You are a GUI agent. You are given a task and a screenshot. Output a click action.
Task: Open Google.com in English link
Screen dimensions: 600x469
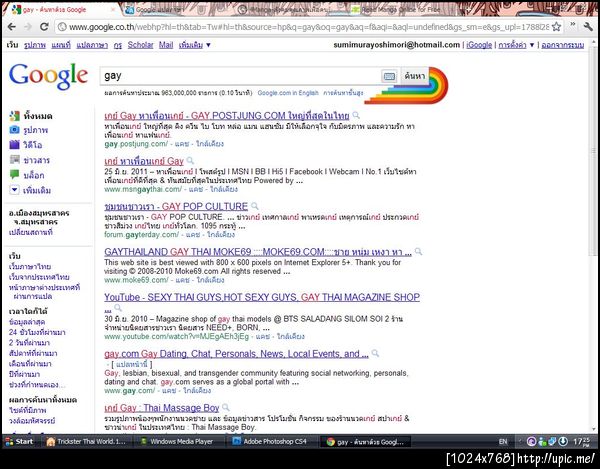(288, 93)
